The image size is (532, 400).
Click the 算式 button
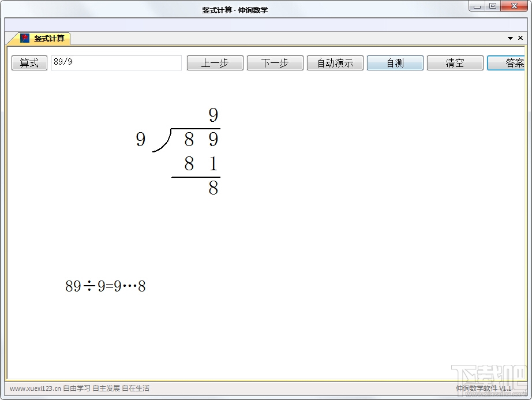pyautogui.click(x=29, y=63)
